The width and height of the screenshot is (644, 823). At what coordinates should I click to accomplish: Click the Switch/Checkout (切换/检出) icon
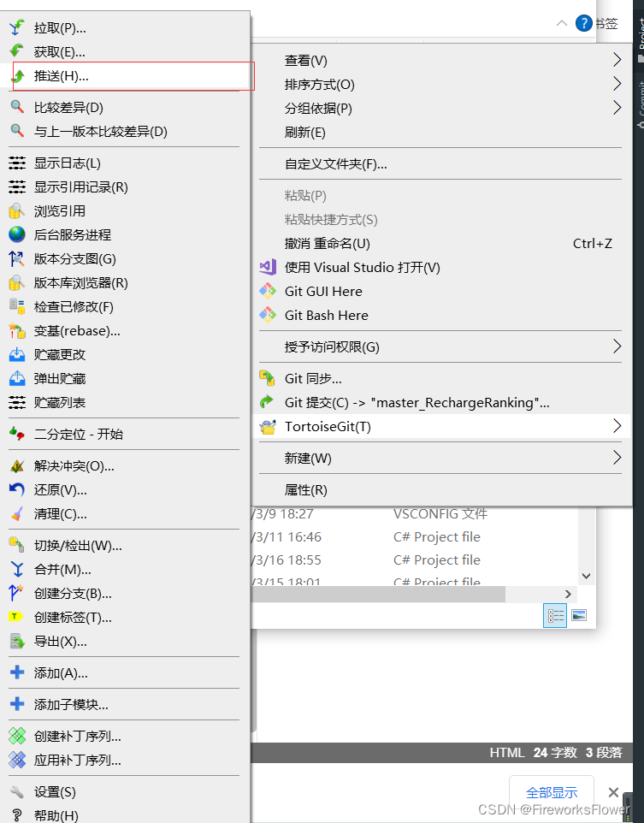click(x=17, y=545)
